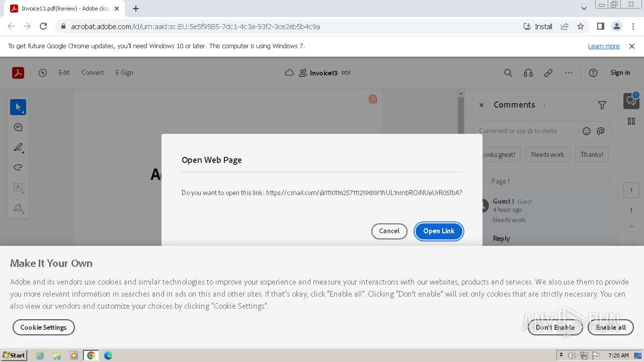644x362 pixels.
Task: Open the recent files icon next to Edit
Action: (43, 73)
